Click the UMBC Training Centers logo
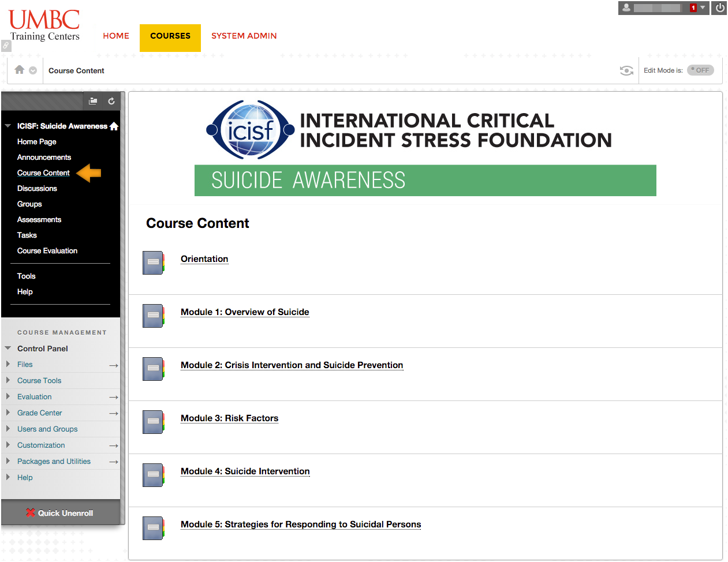The image size is (728, 562). pos(44,25)
